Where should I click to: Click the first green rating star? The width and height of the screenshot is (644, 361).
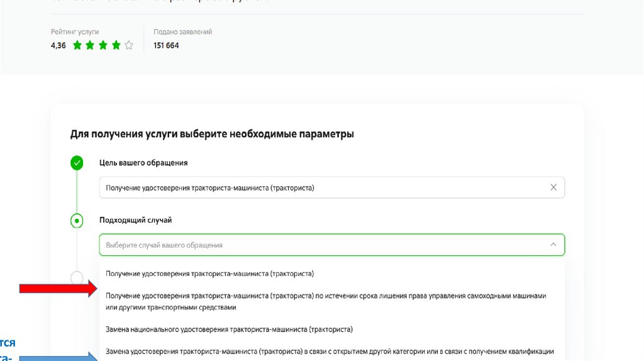[77, 45]
